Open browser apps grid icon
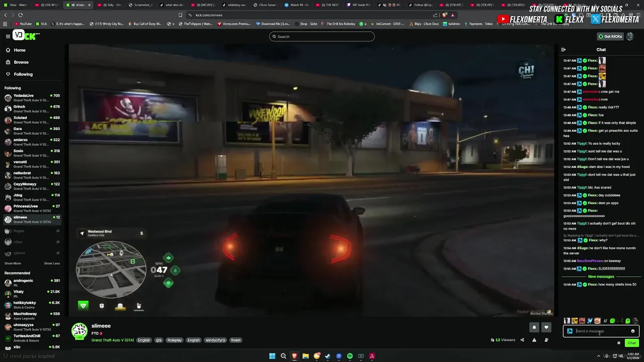This screenshot has width=644, height=362. [x=5, y=24]
